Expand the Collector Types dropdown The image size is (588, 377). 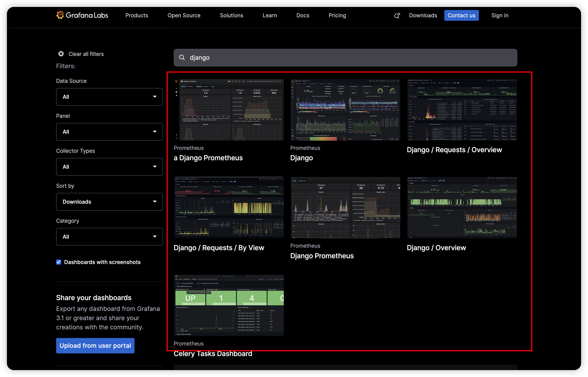click(x=109, y=167)
